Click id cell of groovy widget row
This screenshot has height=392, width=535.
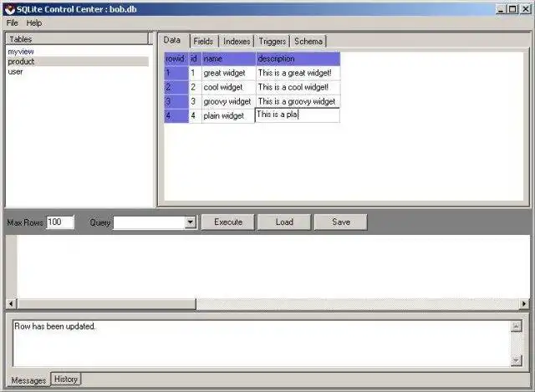pos(195,102)
